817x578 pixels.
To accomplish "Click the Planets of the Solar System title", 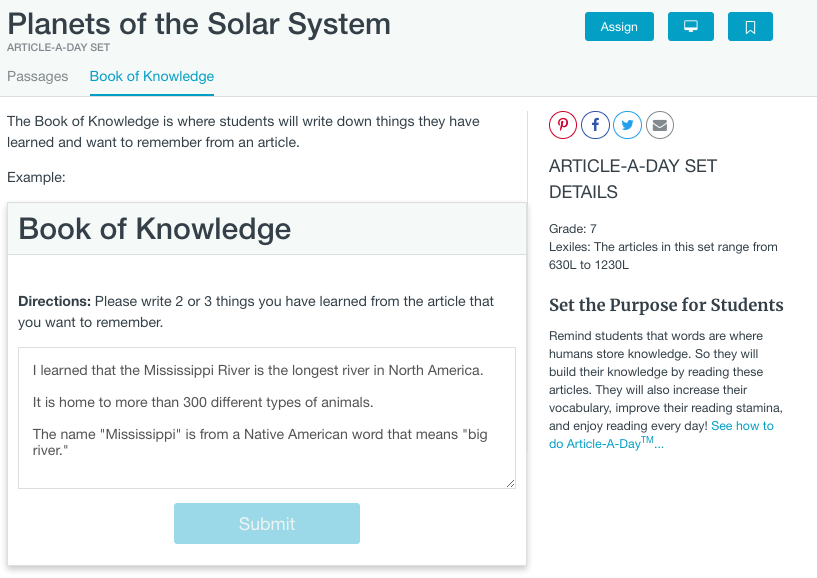I will click(197, 24).
